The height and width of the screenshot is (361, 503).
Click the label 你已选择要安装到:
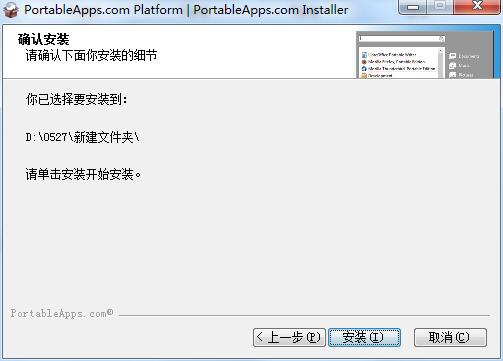77,99
